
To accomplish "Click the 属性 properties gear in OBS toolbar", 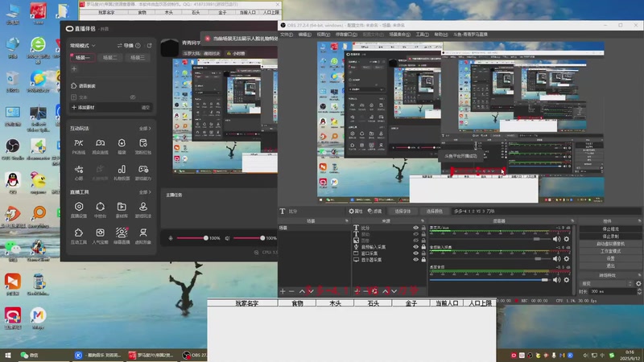I will click(x=356, y=212).
